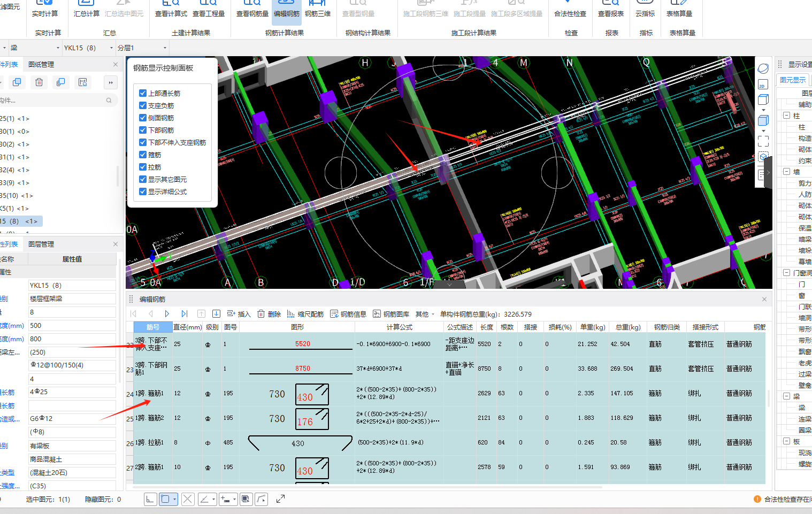Toggle the 箍筋 checkbox
The height and width of the screenshot is (514, 812).
(x=143, y=155)
